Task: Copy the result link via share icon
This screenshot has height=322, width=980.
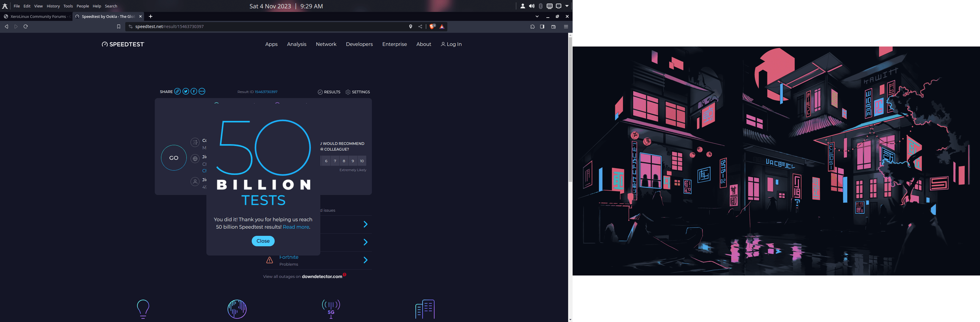Action: (x=178, y=91)
